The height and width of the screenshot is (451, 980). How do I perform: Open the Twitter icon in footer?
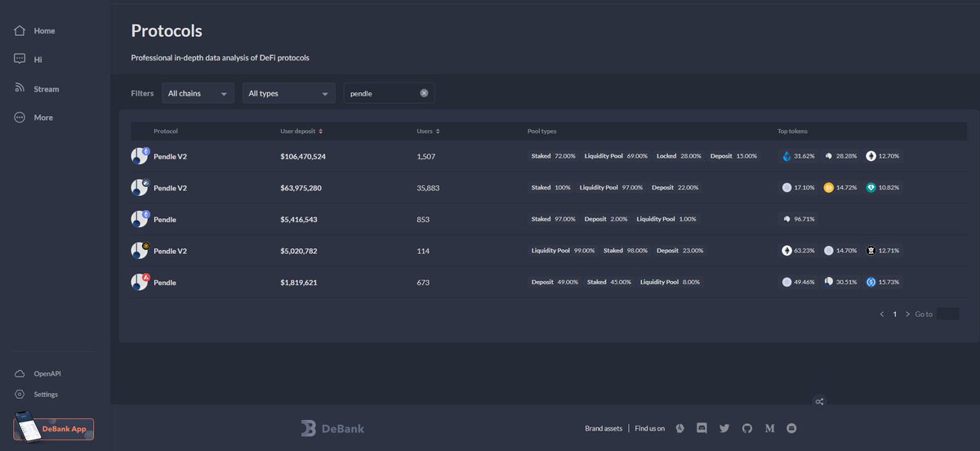tap(724, 428)
